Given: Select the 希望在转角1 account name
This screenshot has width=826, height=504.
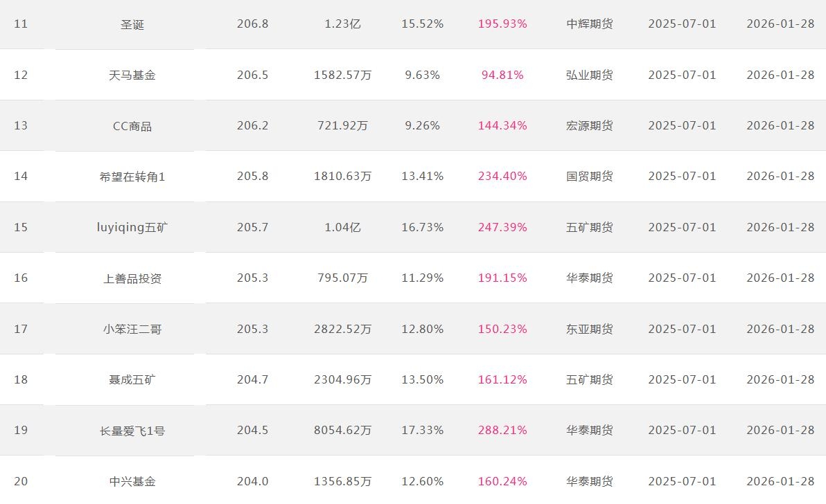Looking at the screenshot, I should (132, 177).
